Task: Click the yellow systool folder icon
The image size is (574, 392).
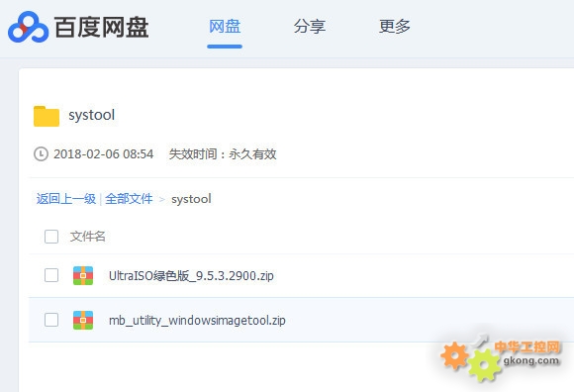Action: [47, 116]
